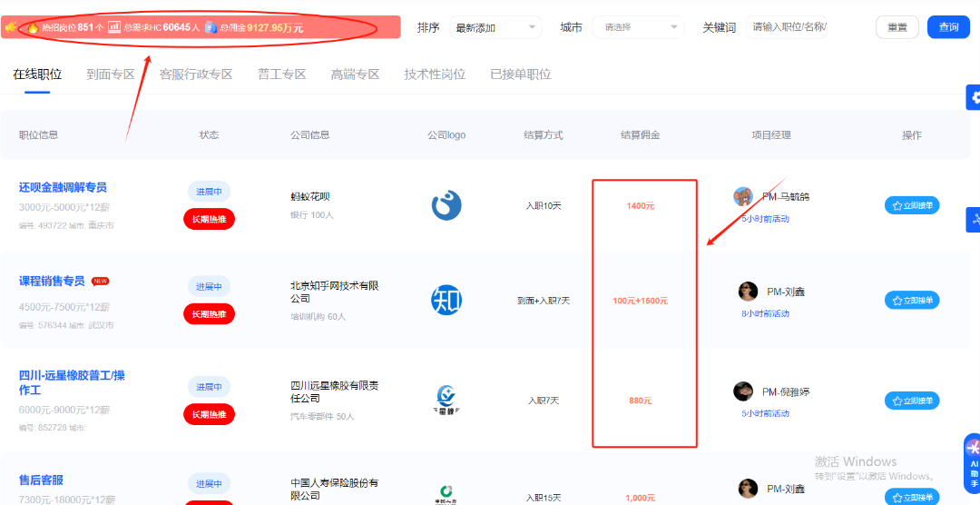Click the flame icon beside 热招岗位
Viewport: 980px width, 505px height.
point(33,27)
